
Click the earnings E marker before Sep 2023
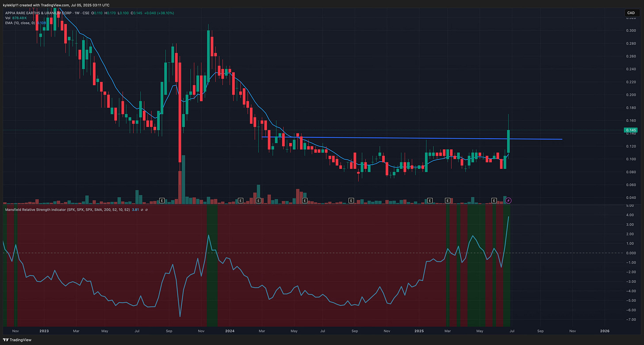click(x=162, y=201)
